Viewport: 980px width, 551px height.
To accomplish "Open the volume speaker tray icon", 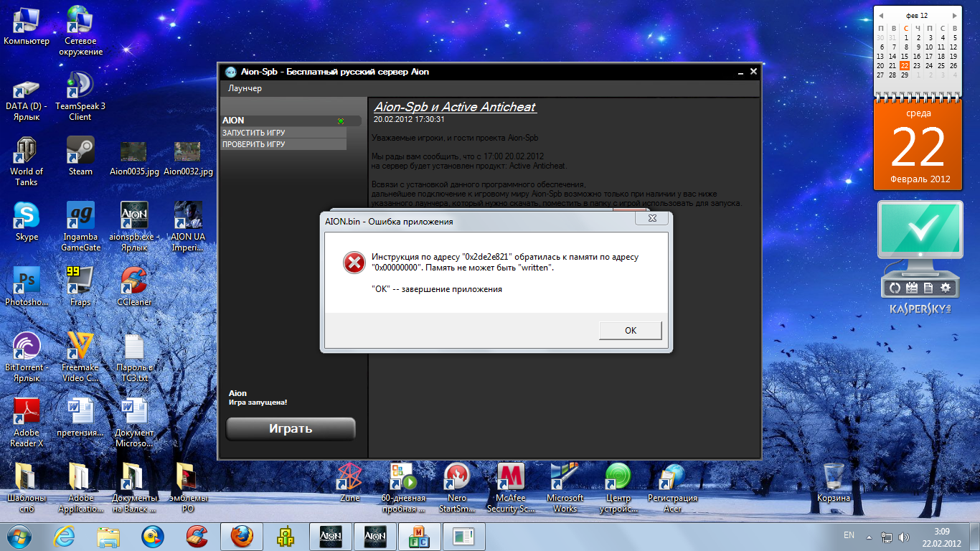I will point(903,537).
